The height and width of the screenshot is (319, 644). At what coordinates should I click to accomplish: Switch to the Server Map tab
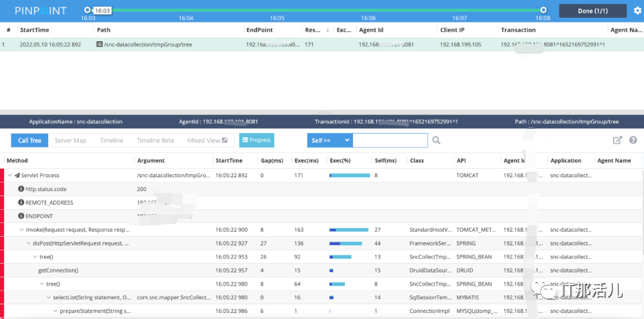click(x=70, y=140)
